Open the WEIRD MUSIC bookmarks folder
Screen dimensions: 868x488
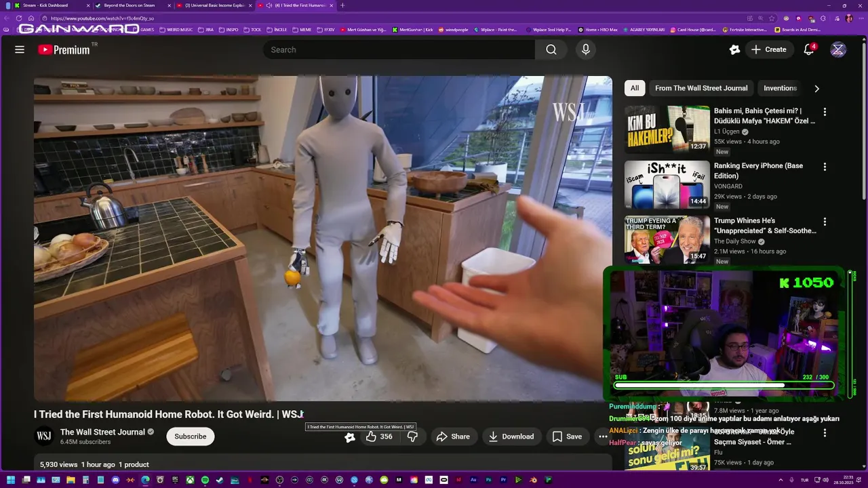(x=176, y=30)
